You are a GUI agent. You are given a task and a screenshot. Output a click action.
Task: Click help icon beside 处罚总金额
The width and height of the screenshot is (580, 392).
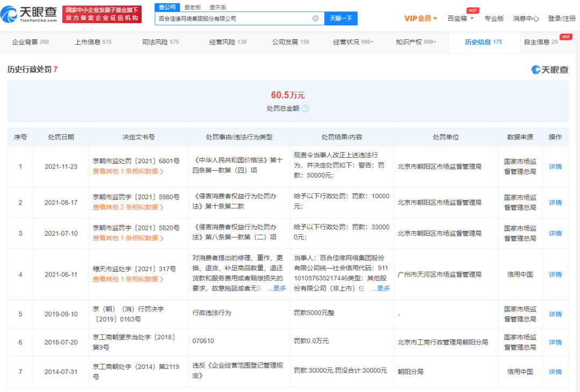305,108
